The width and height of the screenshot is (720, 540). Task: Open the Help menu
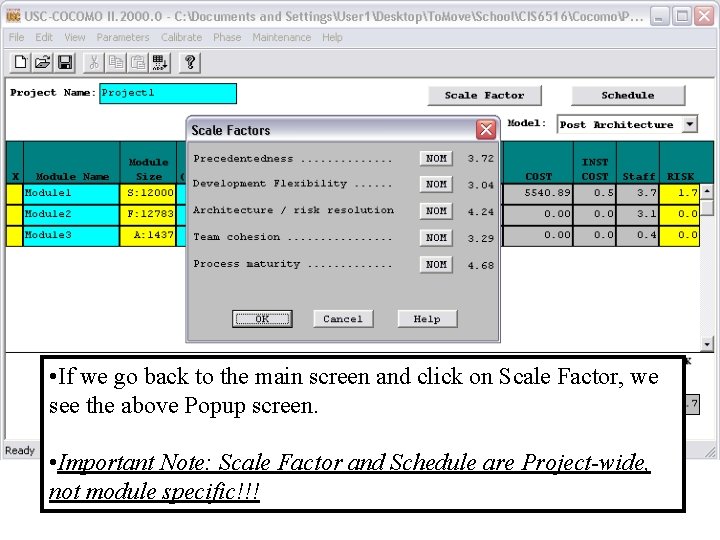coord(332,37)
